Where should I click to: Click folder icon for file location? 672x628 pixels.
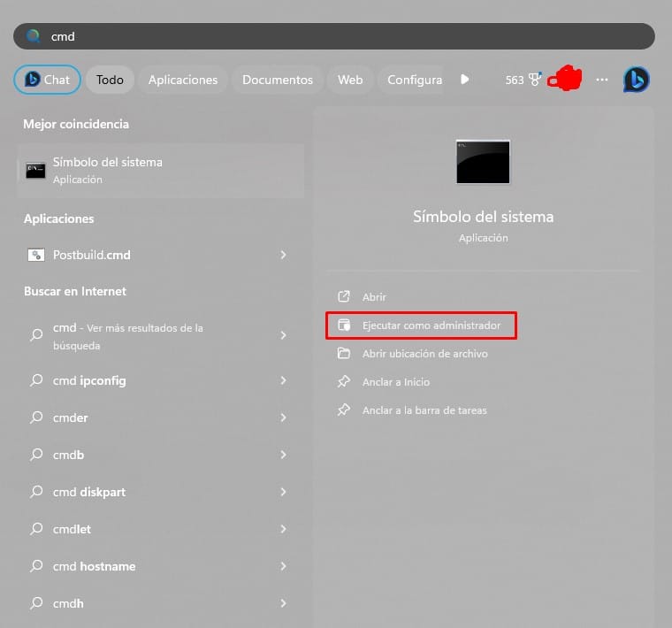[x=344, y=354]
